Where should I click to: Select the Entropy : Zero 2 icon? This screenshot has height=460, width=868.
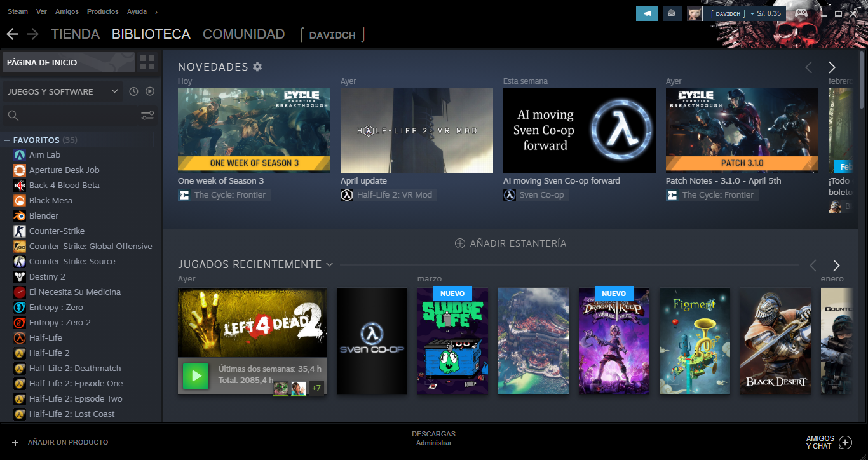pos(20,322)
